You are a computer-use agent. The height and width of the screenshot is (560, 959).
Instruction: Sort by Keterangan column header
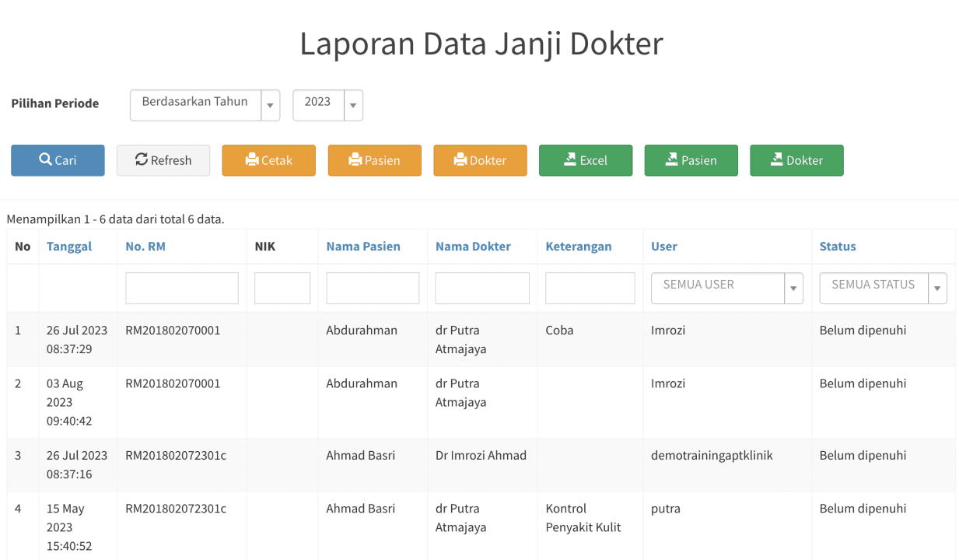coord(579,247)
